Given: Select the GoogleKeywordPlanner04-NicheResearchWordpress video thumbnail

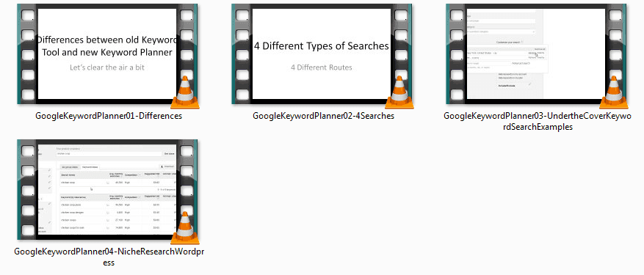Looking at the screenshot, I should coord(108,190).
